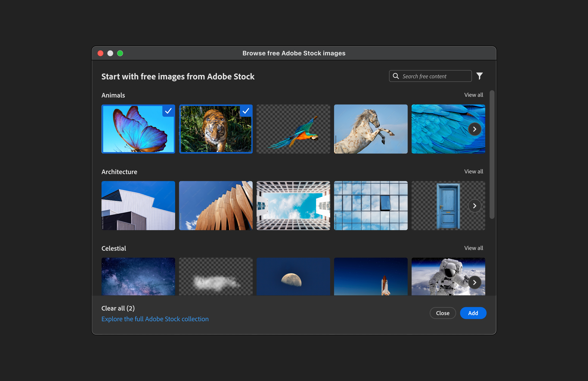This screenshot has height=381, width=588.
Task: Uncheck the butterfly image checkmark
Action: (x=168, y=111)
